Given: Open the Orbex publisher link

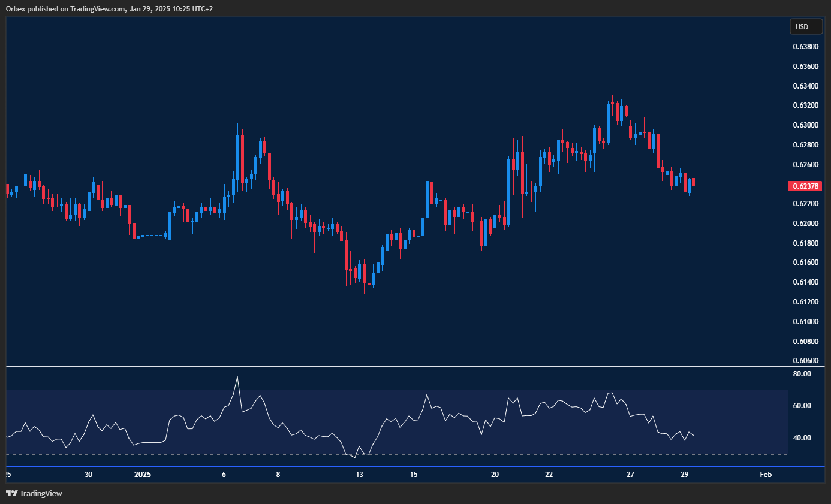Looking at the screenshot, I should tap(15, 9).
